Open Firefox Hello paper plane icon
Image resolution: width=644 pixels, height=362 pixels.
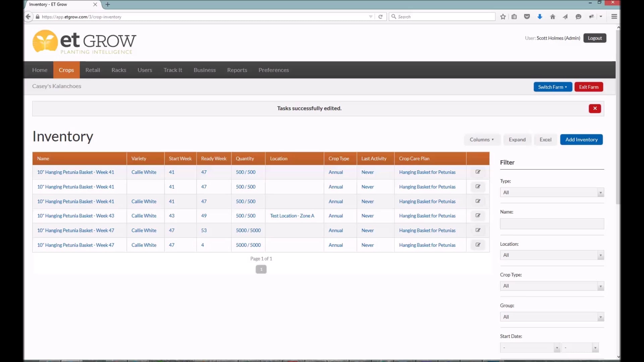coord(566,16)
